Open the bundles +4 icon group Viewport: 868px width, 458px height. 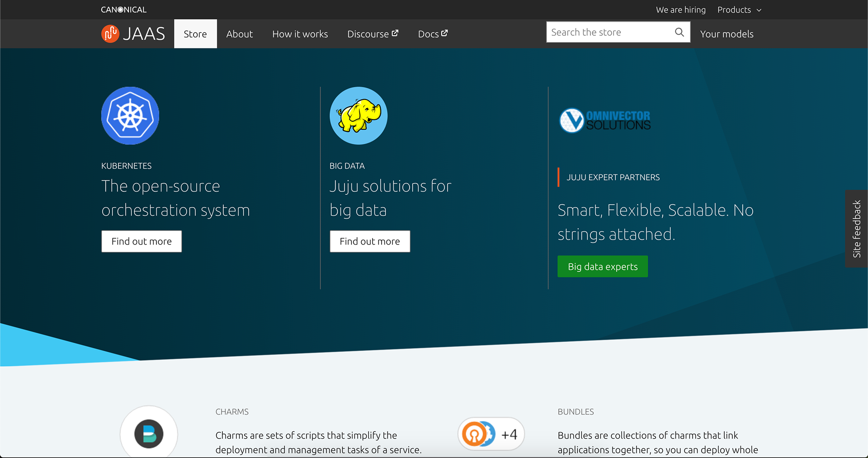pos(491,434)
